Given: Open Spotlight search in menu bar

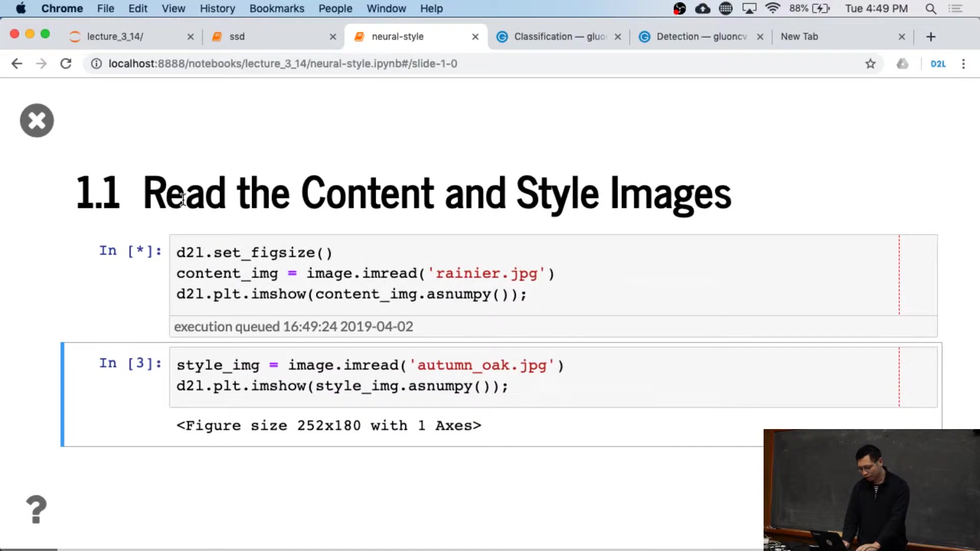Looking at the screenshot, I should point(930,9).
